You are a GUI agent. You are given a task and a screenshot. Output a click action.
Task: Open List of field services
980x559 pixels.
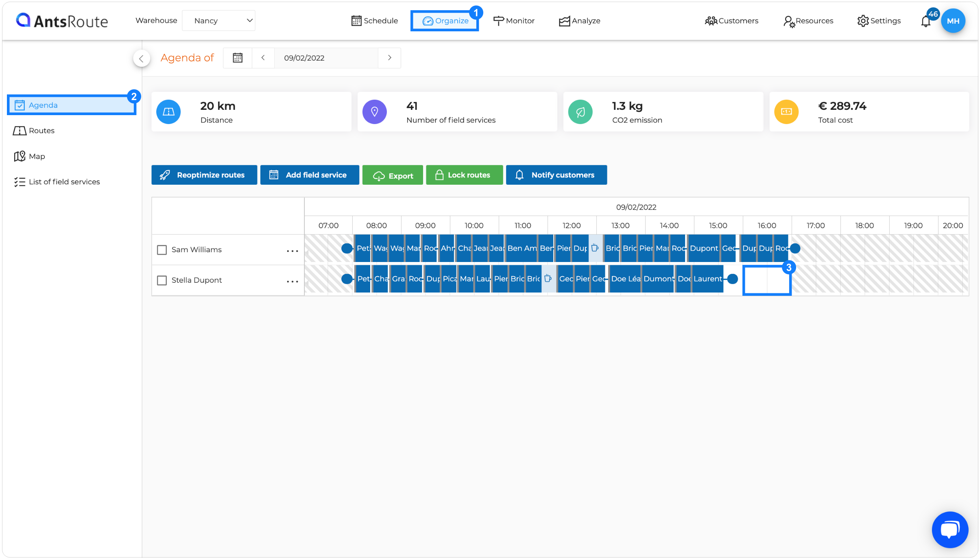[57, 182]
